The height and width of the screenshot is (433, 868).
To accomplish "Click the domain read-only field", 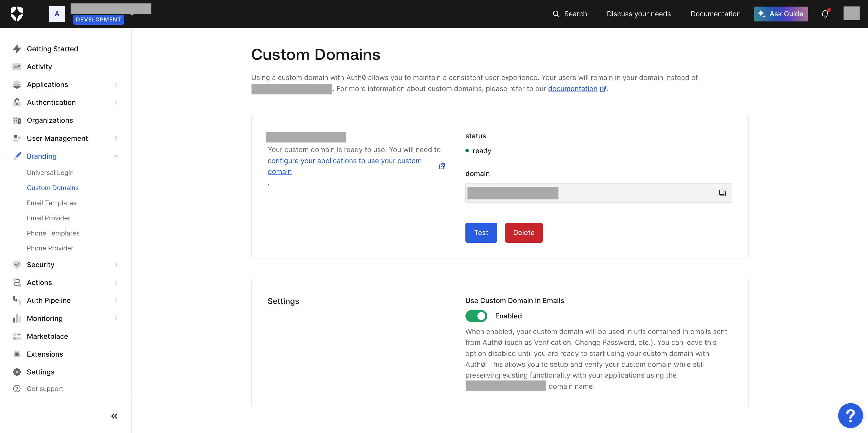I will pos(598,193).
